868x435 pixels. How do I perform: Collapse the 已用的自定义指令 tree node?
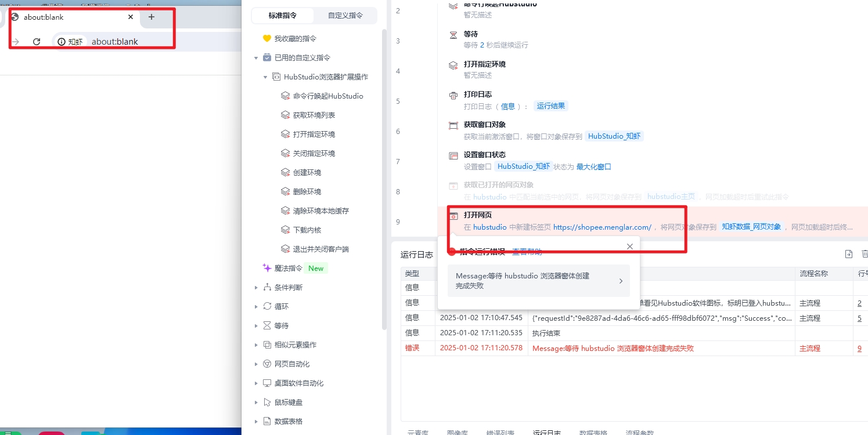click(256, 58)
